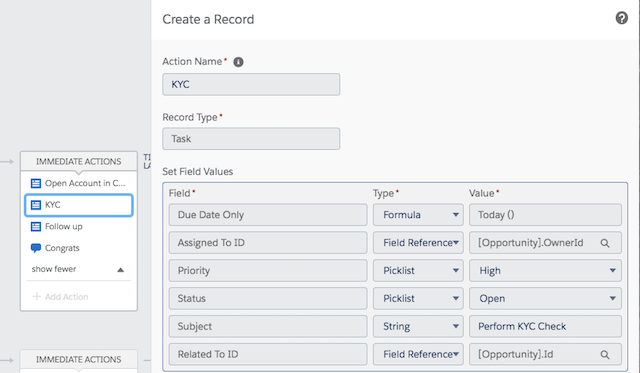This screenshot has width=640, height=373.
Task: Click search icon in [Opportunity].Id field
Action: pyautogui.click(x=605, y=355)
